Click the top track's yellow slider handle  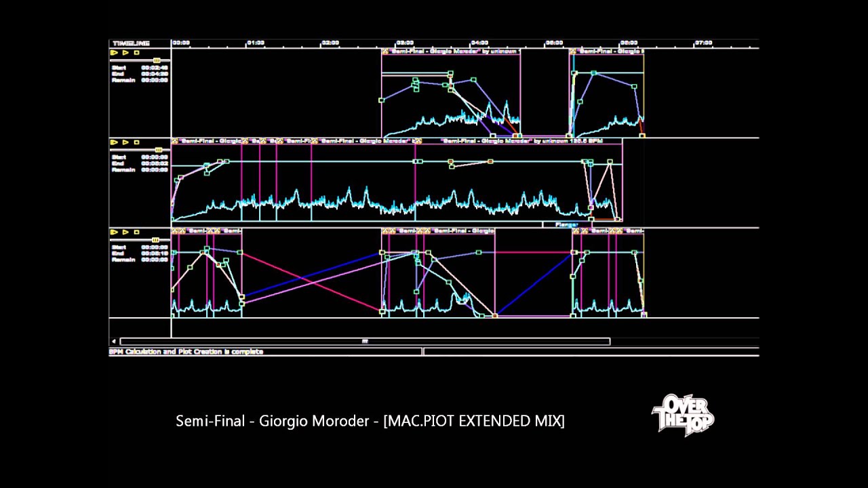pos(157,60)
